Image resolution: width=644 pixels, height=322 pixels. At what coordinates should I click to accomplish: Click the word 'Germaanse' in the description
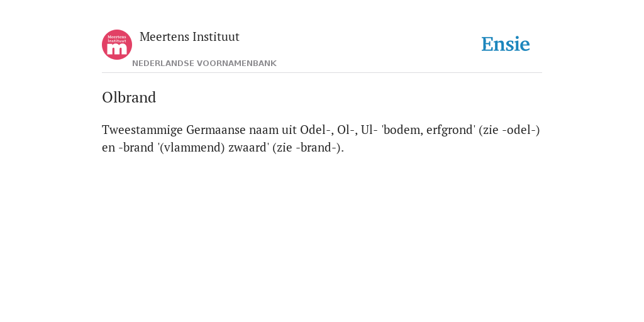point(216,130)
